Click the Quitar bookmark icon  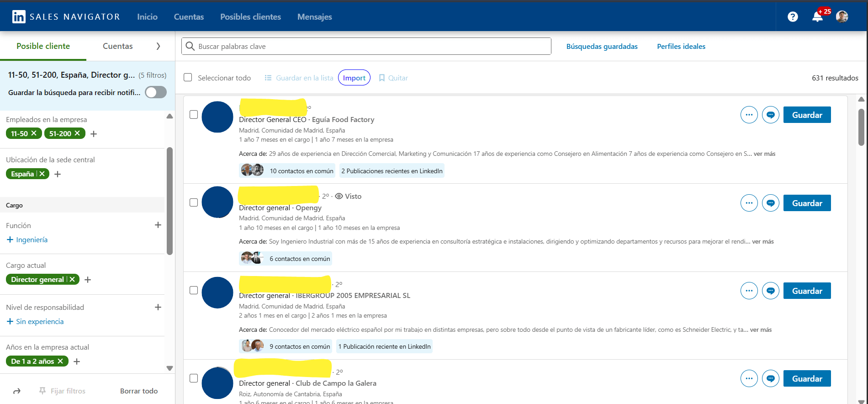pos(382,78)
